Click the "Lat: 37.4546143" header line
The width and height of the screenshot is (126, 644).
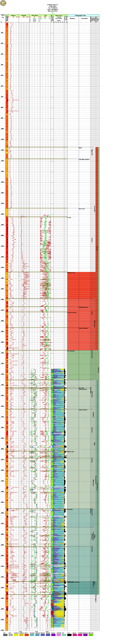click(53, 8)
